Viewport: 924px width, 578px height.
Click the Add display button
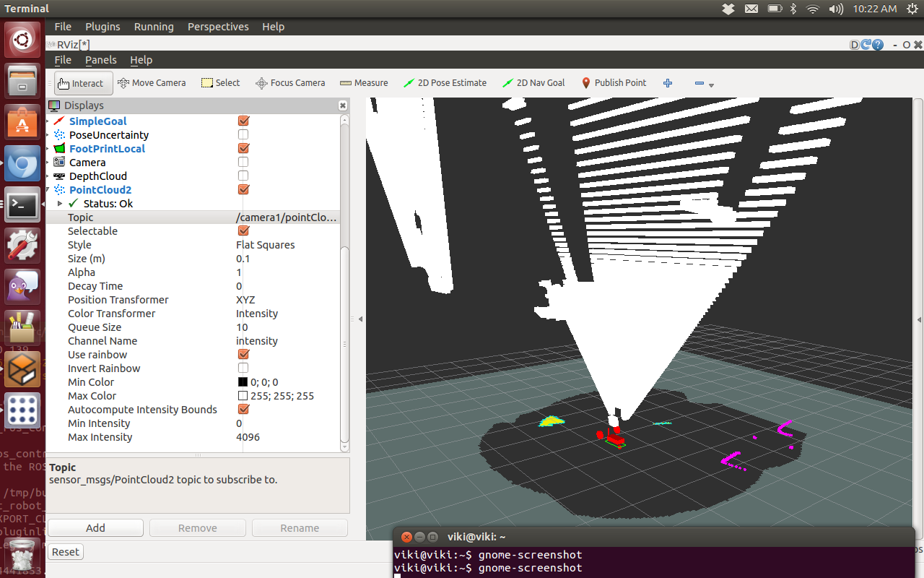pyautogui.click(x=96, y=528)
